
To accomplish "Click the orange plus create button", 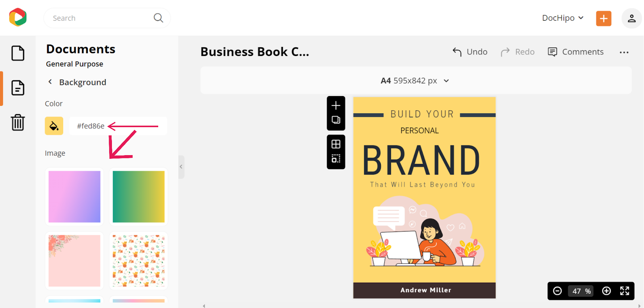I will coord(603,18).
